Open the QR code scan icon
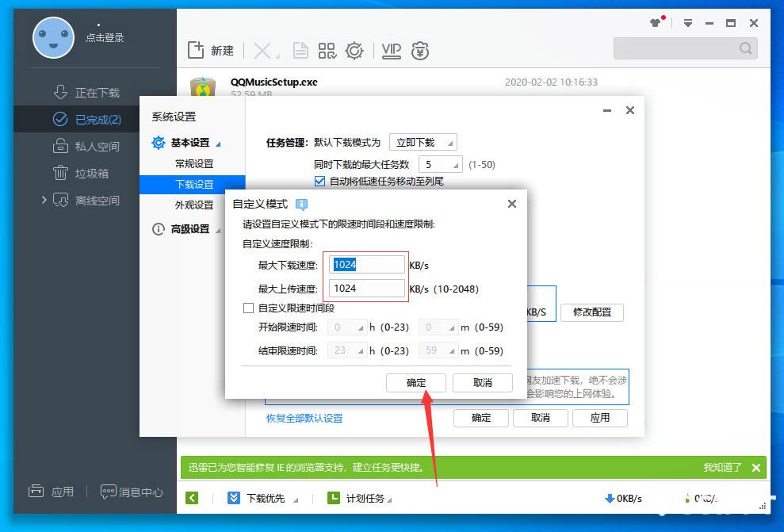The width and height of the screenshot is (784, 532). click(x=327, y=51)
